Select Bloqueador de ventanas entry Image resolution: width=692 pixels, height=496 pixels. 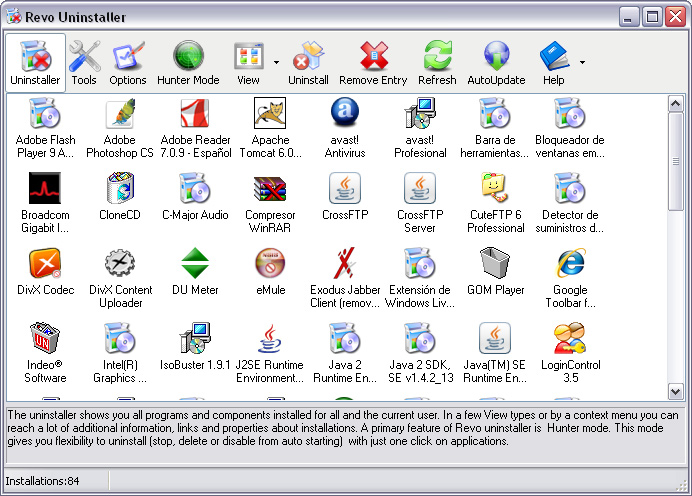click(570, 128)
